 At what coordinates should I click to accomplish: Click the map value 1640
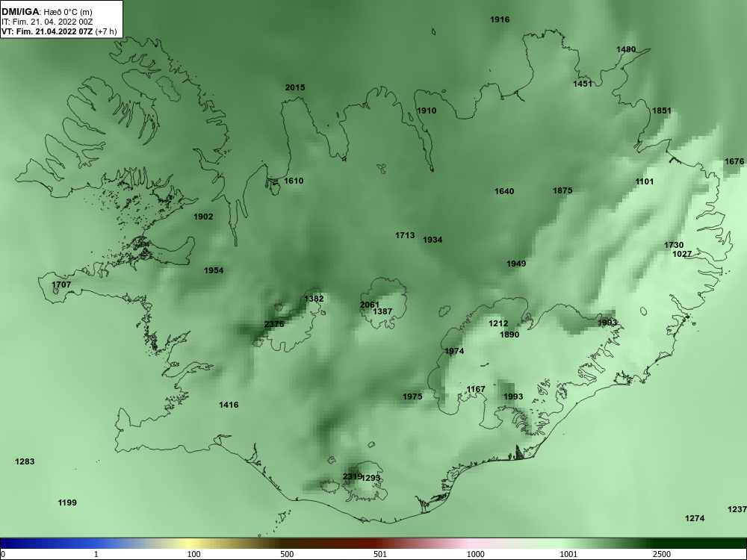504,191
